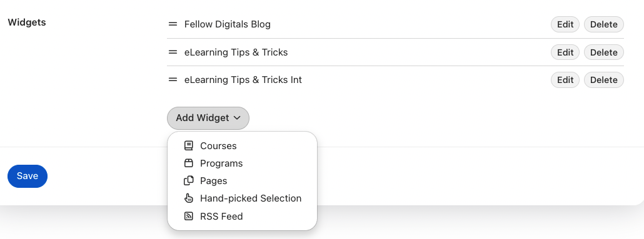Click the Pages copy icon

pos(189,181)
